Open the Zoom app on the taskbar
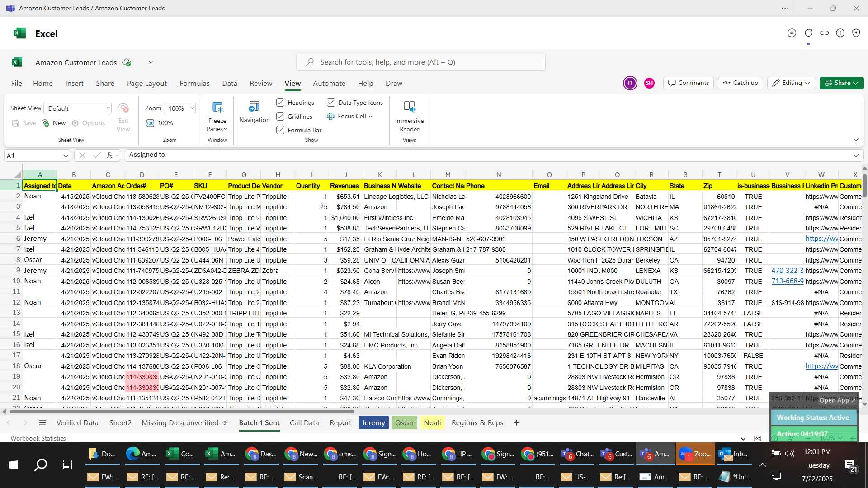This screenshot has height=488, width=868. 695,454
